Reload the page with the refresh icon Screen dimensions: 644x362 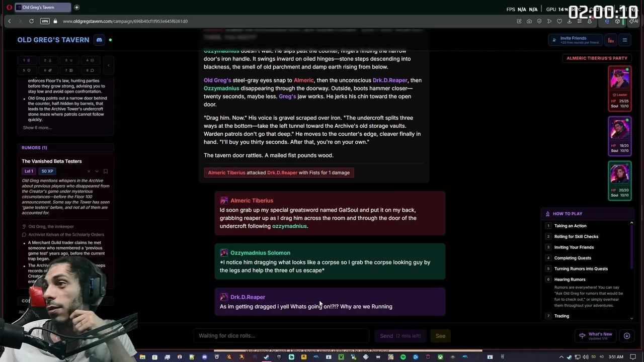(x=31, y=21)
